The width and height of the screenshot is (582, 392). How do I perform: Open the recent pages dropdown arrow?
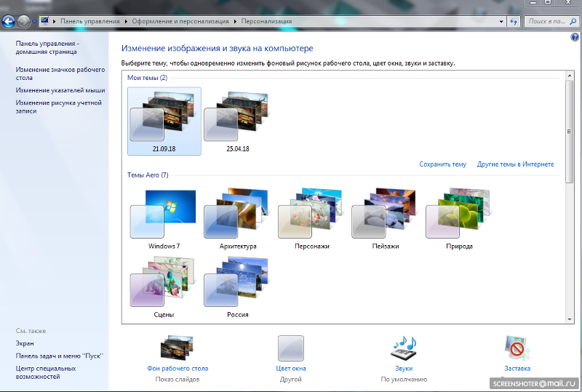[x=34, y=22]
